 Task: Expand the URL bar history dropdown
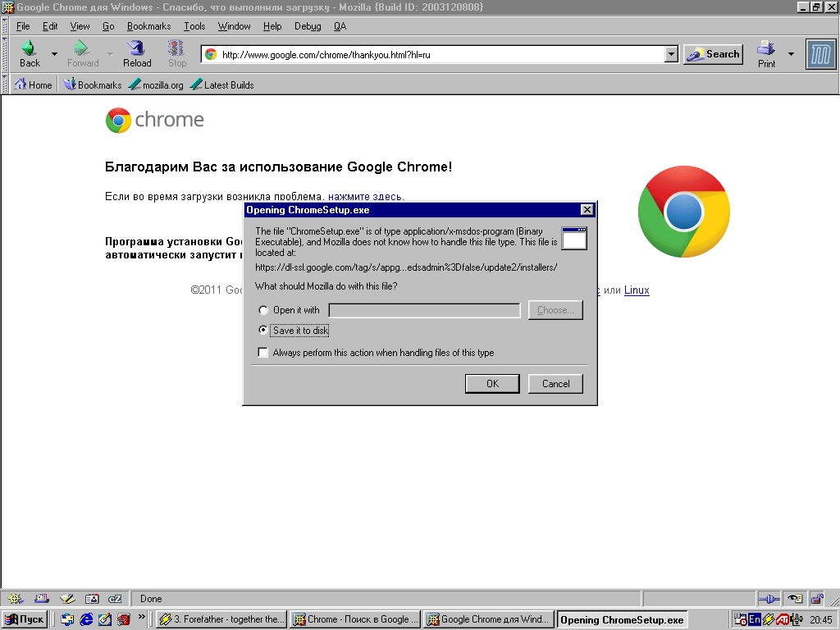coord(671,54)
